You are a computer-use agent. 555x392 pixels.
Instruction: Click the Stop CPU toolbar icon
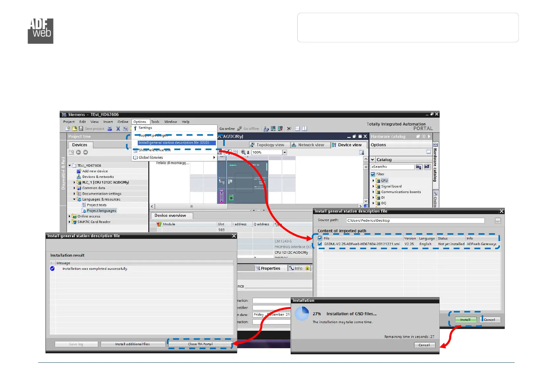[280, 128]
